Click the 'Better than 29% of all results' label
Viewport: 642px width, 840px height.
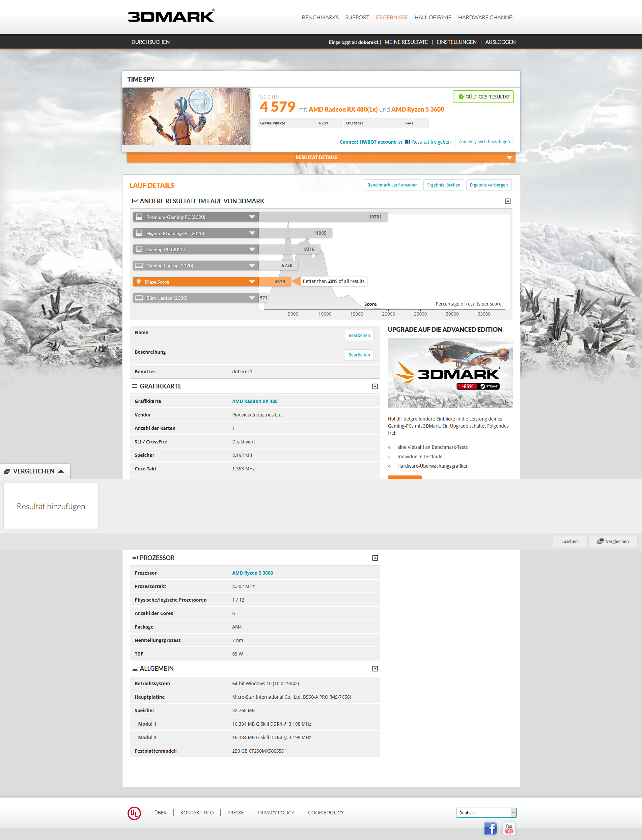point(334,281)
